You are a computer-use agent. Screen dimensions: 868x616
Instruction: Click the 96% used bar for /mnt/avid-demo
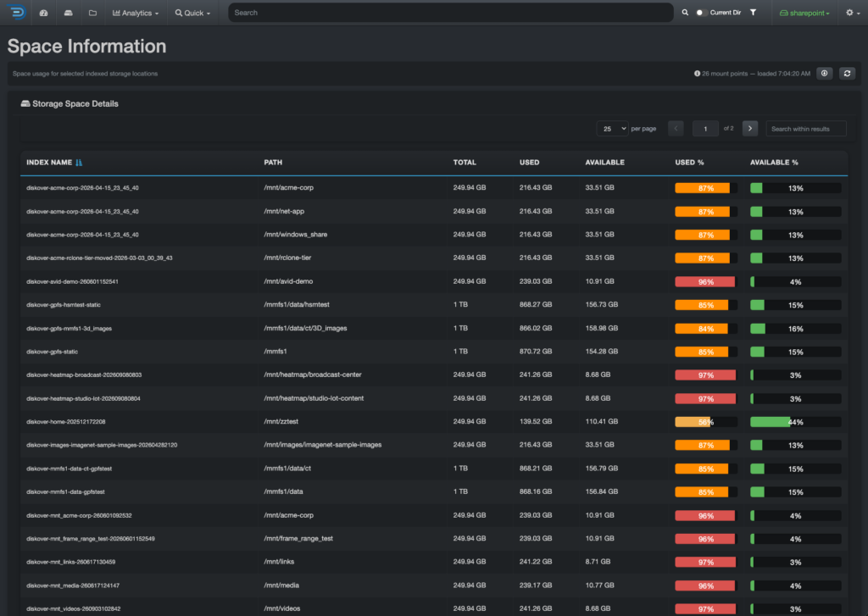point(706,281)
